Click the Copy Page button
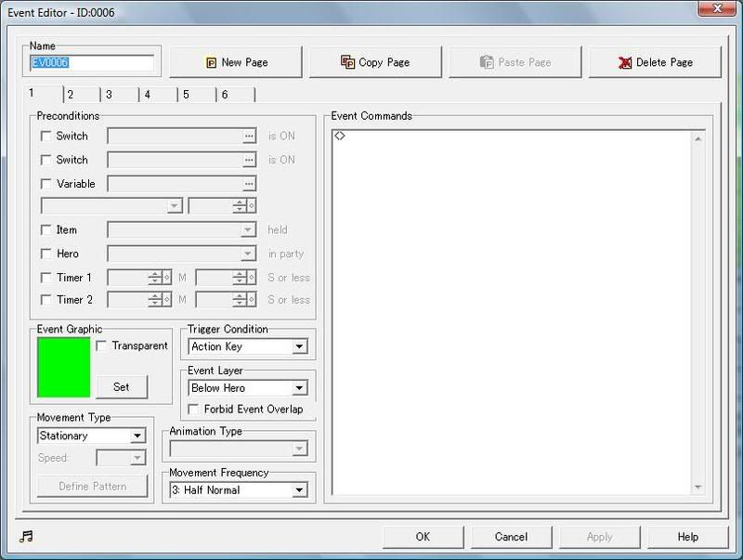Image resolution: width=743 pixels, height=560 pixels. pyautogui.click(x=375, y=62)
